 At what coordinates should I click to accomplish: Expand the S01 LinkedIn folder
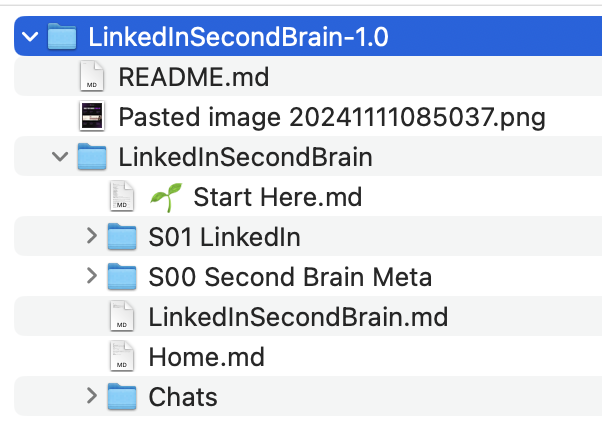[91, 237]
